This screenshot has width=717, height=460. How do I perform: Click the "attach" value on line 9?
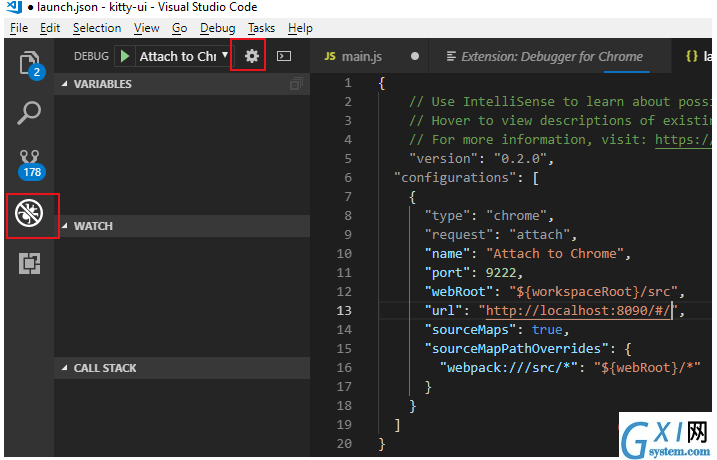coord(539,235)
